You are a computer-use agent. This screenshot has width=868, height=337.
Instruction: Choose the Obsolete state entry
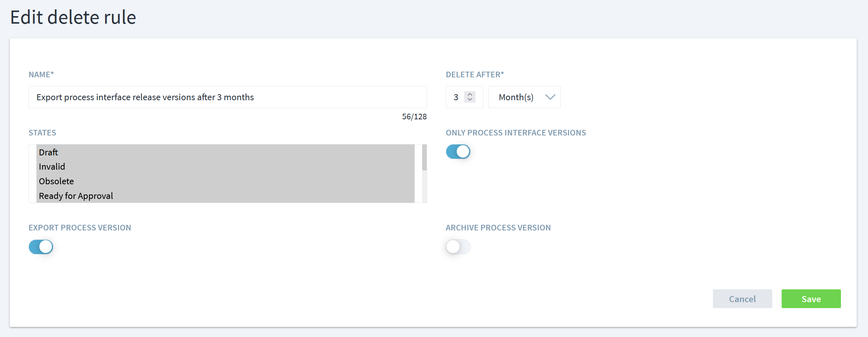coord(56,181)
